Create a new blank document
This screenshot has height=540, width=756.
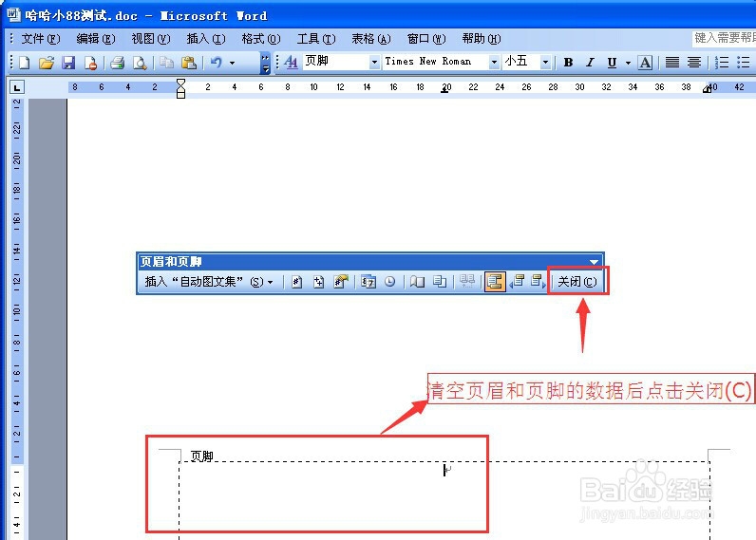pos(24,63)
